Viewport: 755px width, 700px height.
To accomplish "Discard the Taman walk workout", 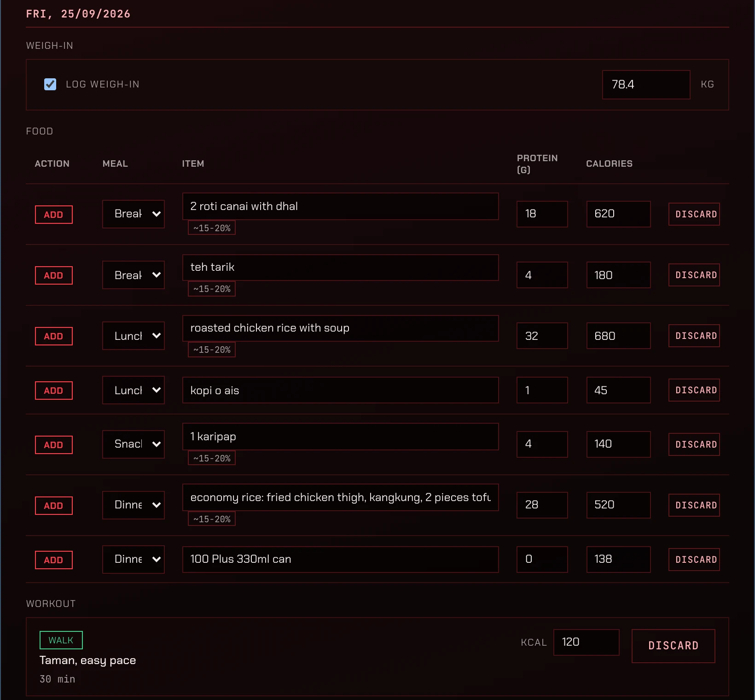I will 673,646.
